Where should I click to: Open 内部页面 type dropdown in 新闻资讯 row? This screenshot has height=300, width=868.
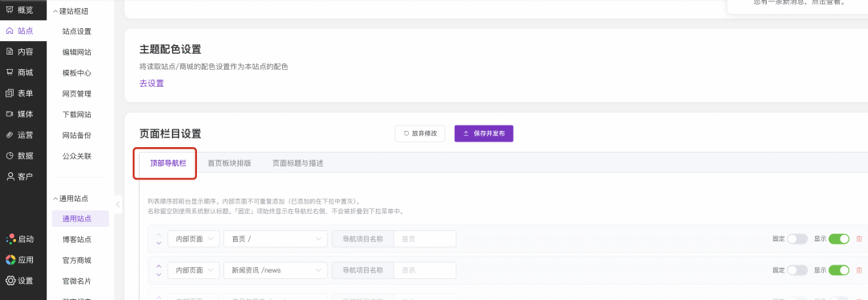[x=194, y=270]
